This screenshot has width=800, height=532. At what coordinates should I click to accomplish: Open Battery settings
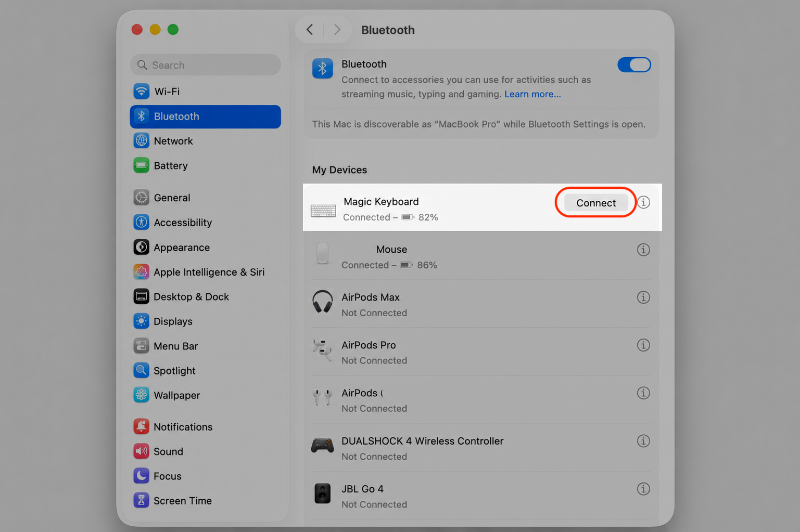(205, 166)
